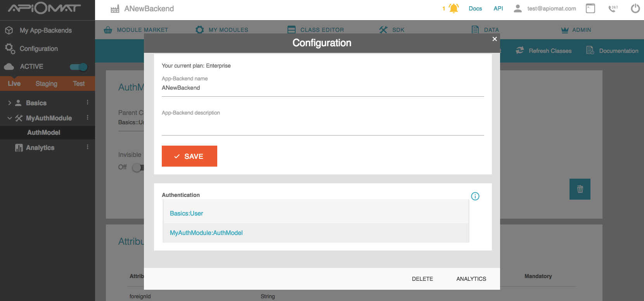Switch to the Test environment tab
This screenshot has height=301, width=644.
(x=79, y=84)
